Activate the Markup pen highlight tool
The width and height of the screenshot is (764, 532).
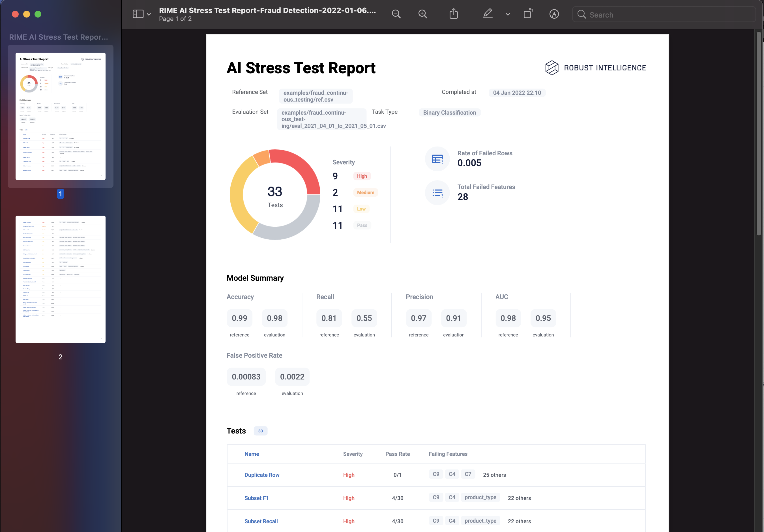(x=488, y=14)
